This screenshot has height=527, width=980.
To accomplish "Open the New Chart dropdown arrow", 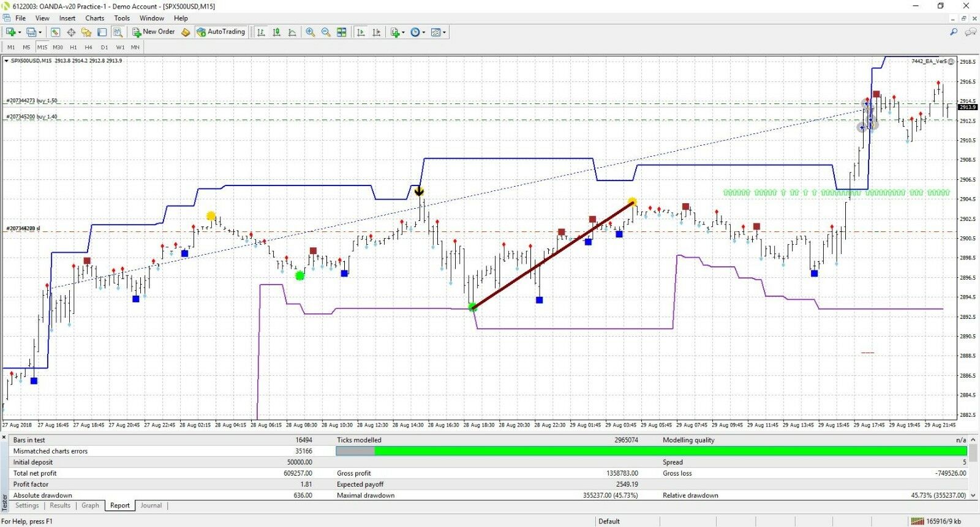I will (20, 32).
